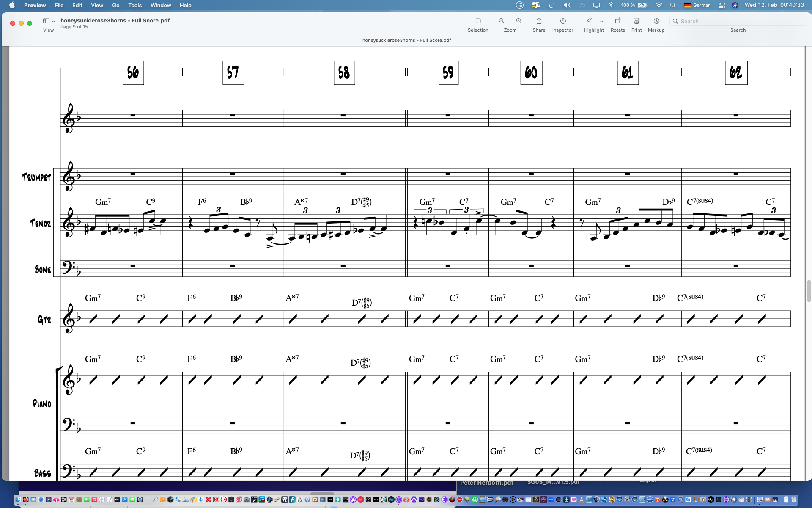Image resolution: width=812 pixels, height=508 pixels.
Task: Expand the View sidebar options chevron
Action: tap(54, 22)
